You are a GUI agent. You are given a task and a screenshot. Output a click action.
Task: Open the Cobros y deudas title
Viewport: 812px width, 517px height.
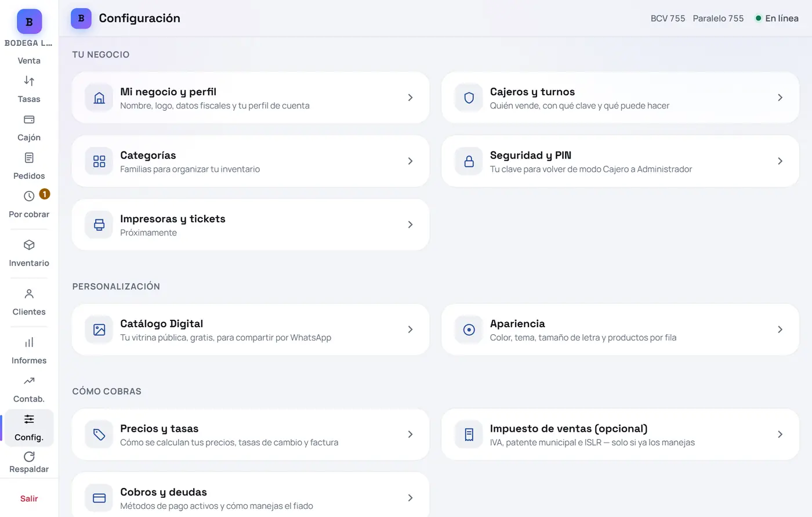click(x=164, y=492)
